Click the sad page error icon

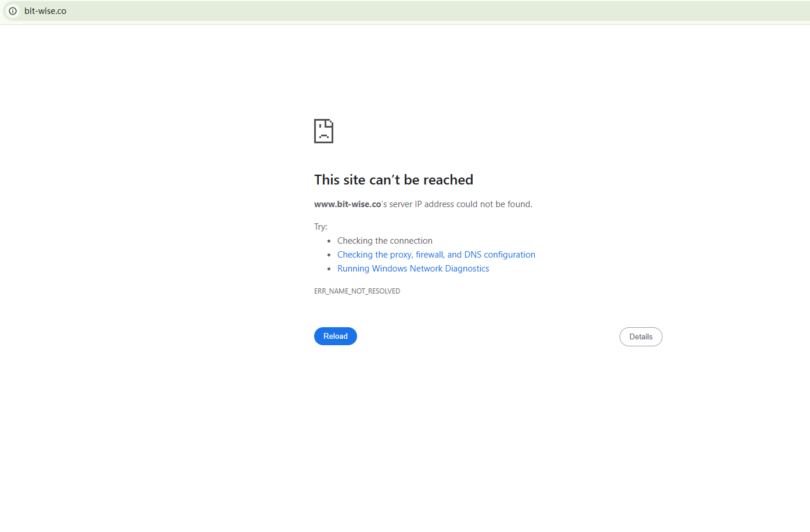tap(323, 131)
